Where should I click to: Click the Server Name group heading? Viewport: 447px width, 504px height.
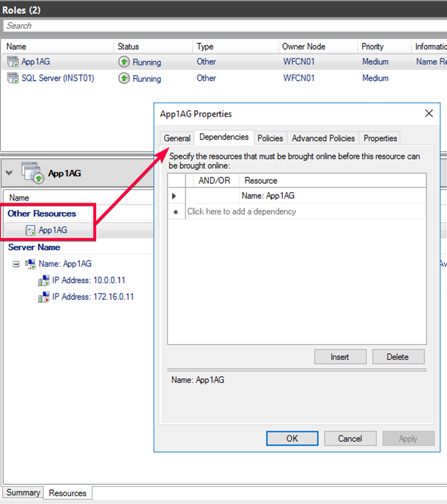(x=34, y=247)
